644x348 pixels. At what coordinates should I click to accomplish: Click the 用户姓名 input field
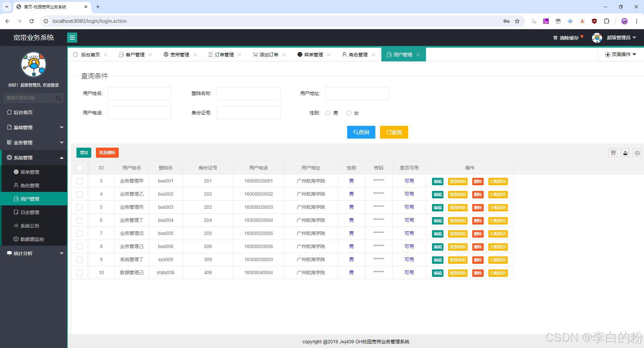coord(140,93)
